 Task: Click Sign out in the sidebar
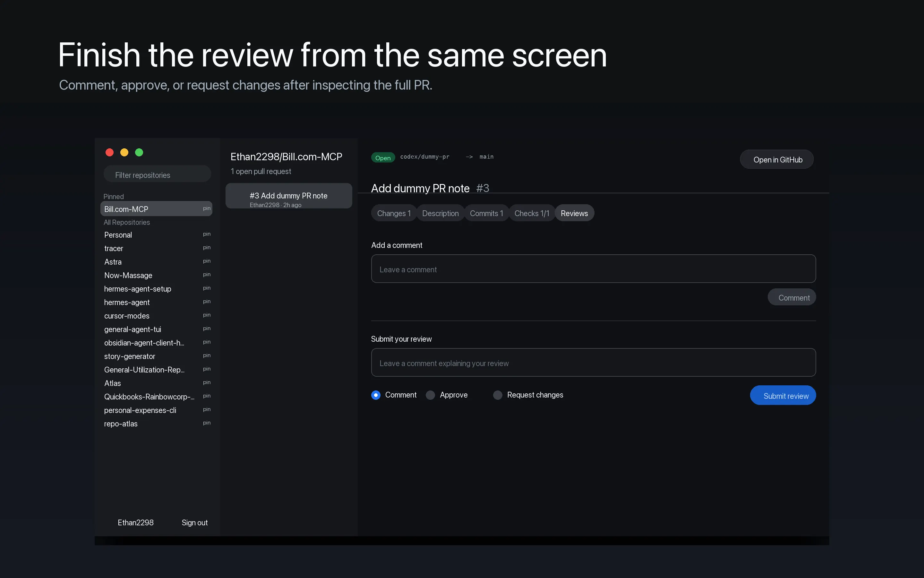coord(195,522)
